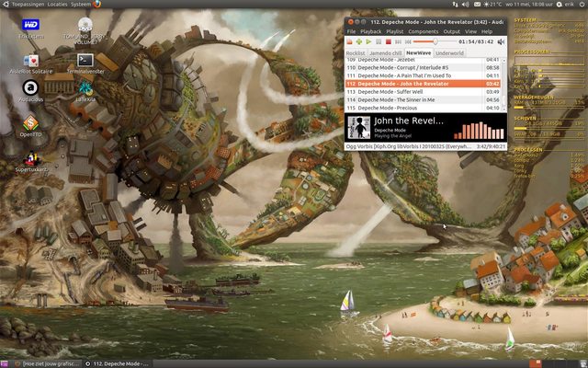
Task: Switch to the Rocklist playlist tab
Action: coord(356,53)
